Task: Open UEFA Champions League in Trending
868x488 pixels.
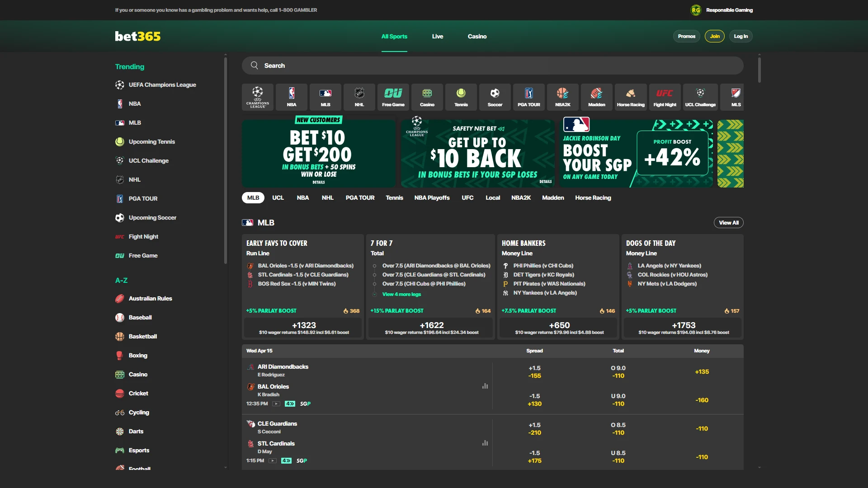Action: coord(156,85)
